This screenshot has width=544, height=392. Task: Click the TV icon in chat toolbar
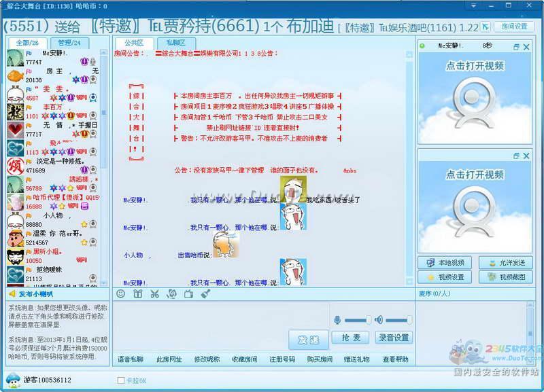click(188, 293)
